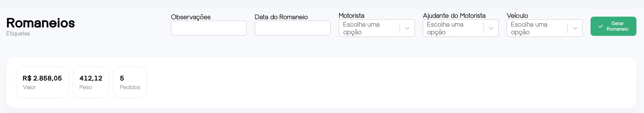Click the 5 Pedidos summary card
This screenshot has width=644, height=113.
pyautogui.click(x=130, y=82)
